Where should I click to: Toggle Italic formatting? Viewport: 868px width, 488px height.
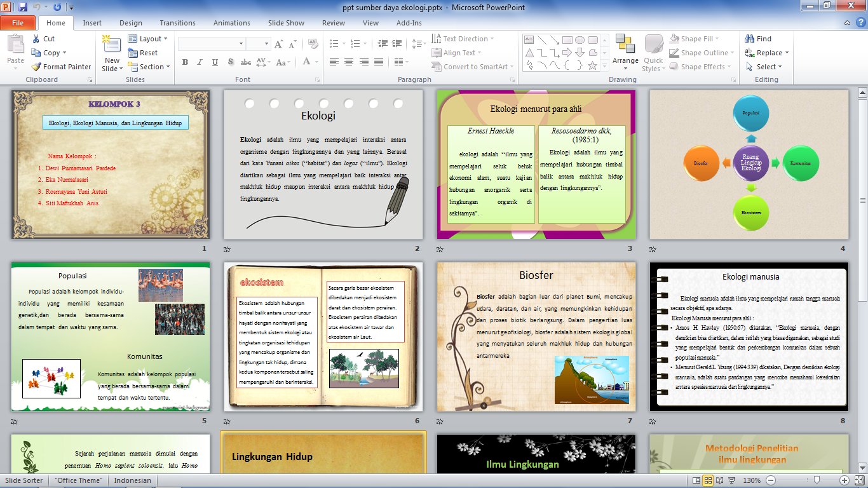point(200,62)
